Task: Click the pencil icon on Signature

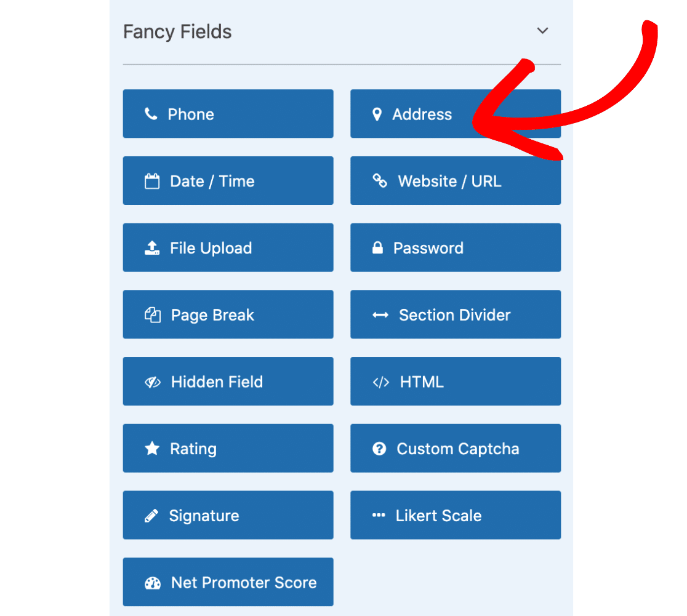Action: click(x=151, y=515)
